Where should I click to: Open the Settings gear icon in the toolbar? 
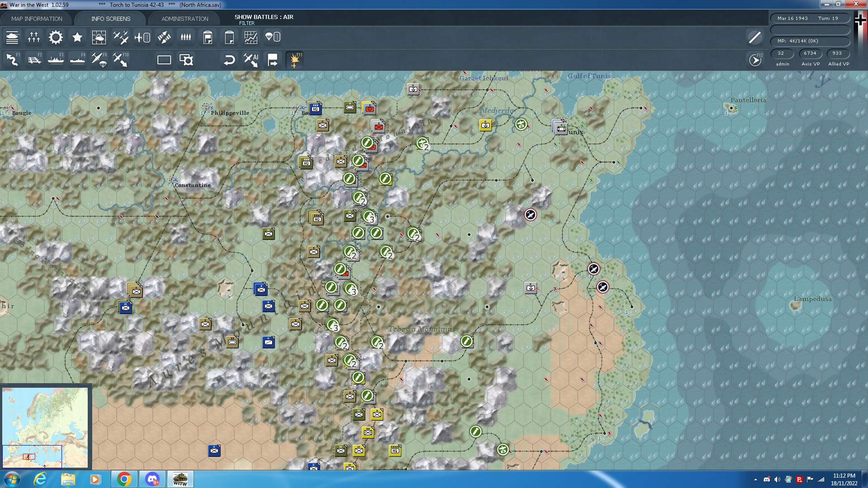pyautogui.click(x=56, y=38)
